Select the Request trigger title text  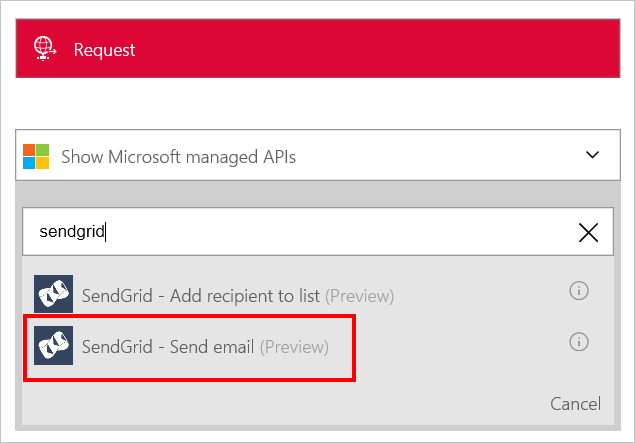pos(104,50)
